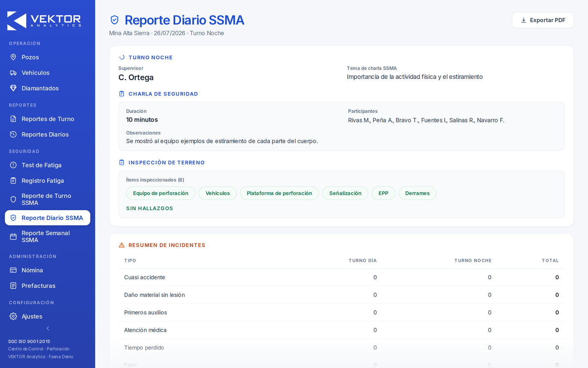The image size is (588, 368).
Task: Click the Daño material sin lesión row label
Action: (x=154, y=295)
